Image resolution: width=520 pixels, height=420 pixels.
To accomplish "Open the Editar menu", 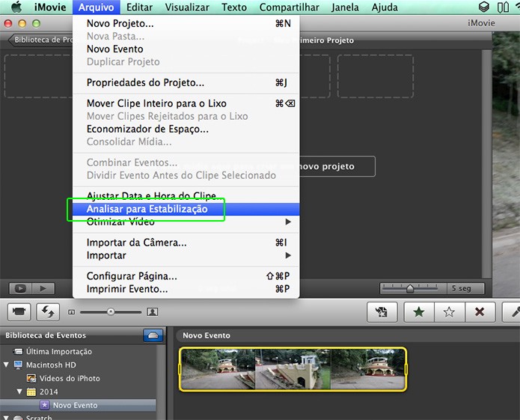I will point(139,7).
